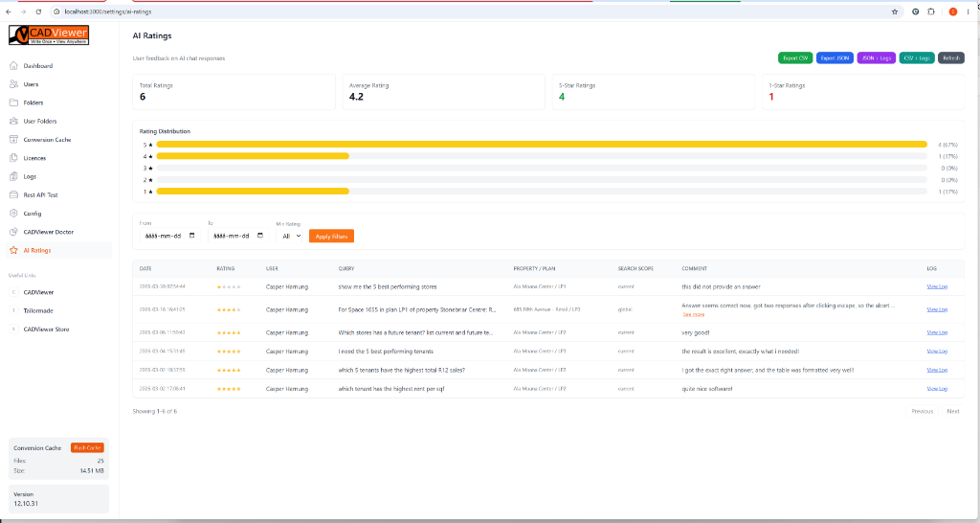Select the CADViewer Doctor sidebar icon
This screenshot has height=523, width=980.
click(13, 232)
